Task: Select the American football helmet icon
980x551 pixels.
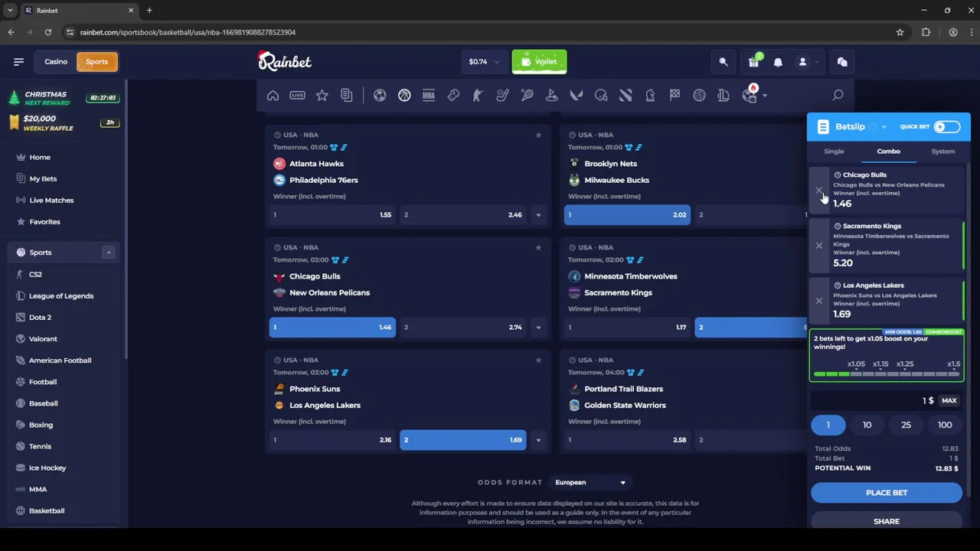Action: [x=601, y=96]
